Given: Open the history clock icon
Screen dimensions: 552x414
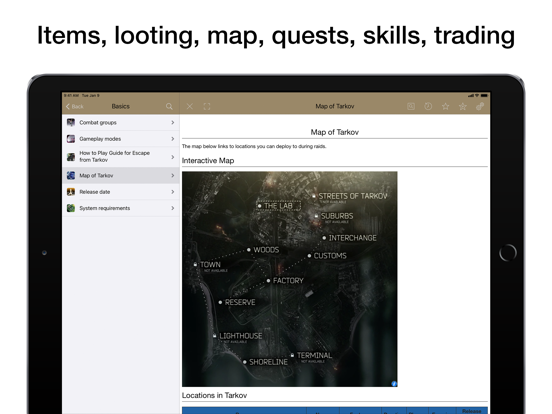Looking at the screenshot, I should pos(428,106).
